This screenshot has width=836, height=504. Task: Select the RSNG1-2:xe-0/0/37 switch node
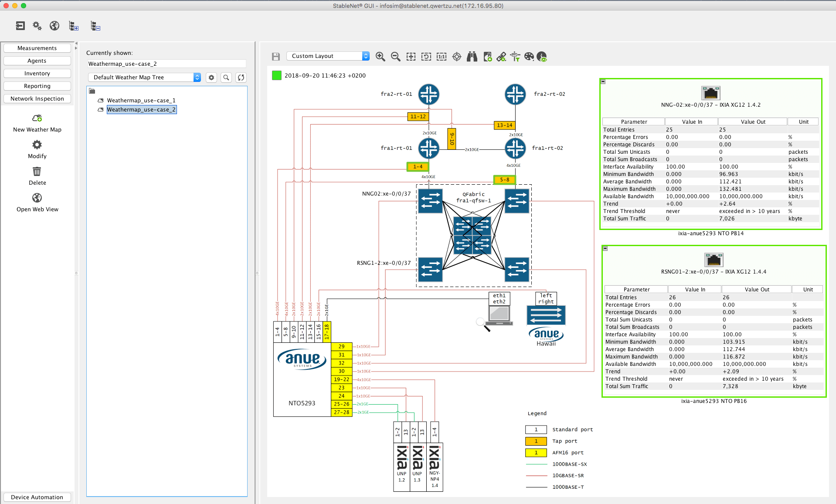430,269
